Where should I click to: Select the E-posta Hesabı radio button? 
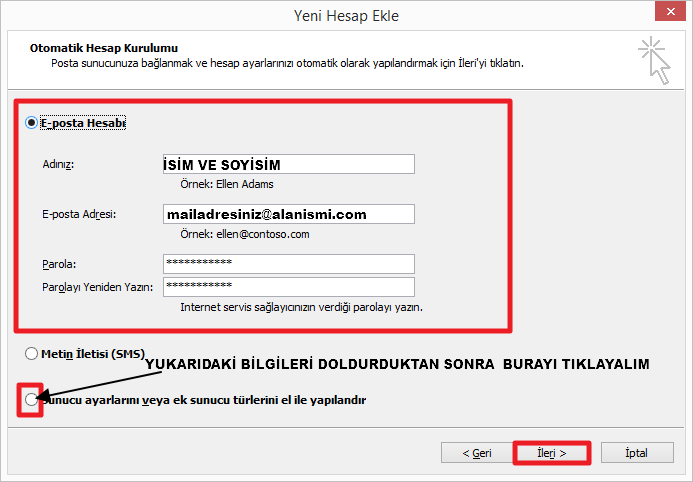[x=32, y=122]
